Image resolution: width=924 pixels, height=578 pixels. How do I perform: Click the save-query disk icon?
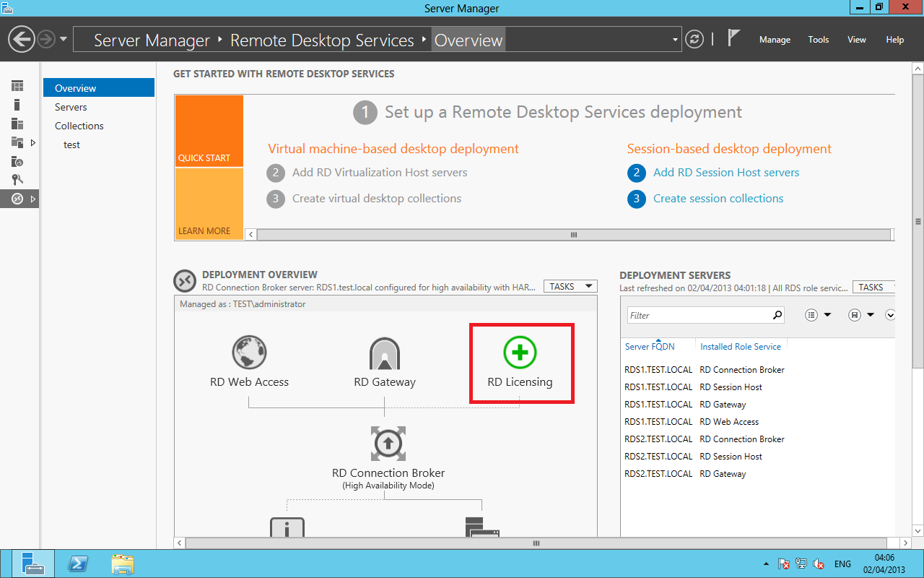point(855,315)
